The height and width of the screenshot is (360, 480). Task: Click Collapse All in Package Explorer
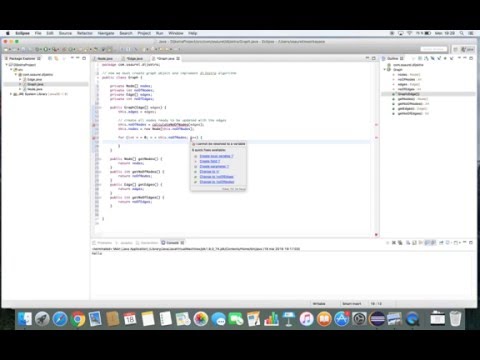click(50, 58)
